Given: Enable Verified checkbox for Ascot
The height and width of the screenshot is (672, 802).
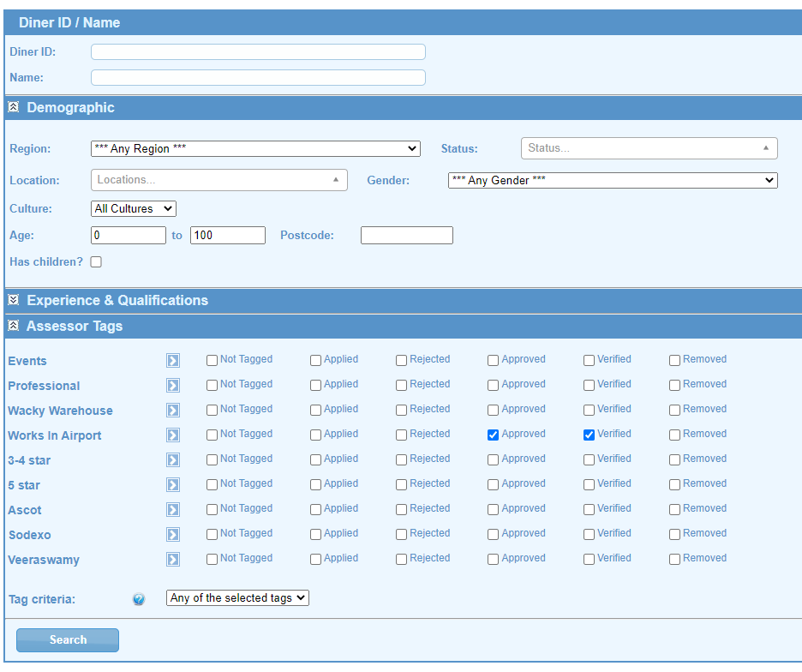Looking at the screenshot, I should pos(589,509).
